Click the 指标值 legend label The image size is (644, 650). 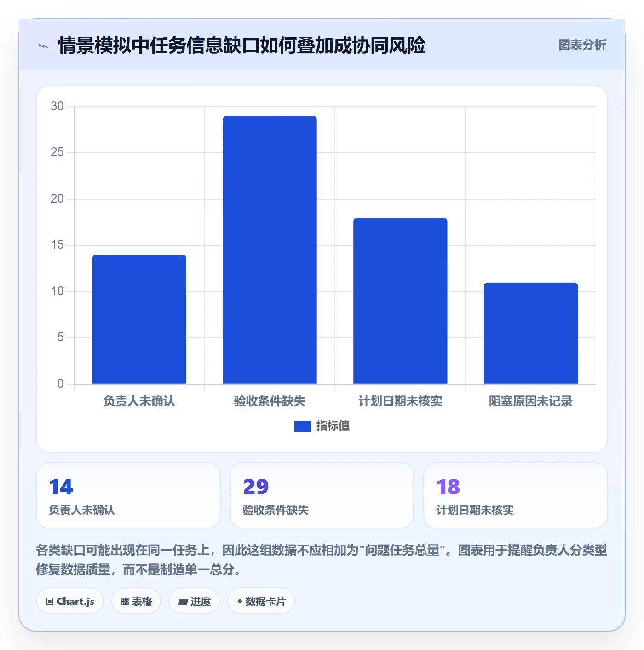pyautogui.click(x=333, y=426)
